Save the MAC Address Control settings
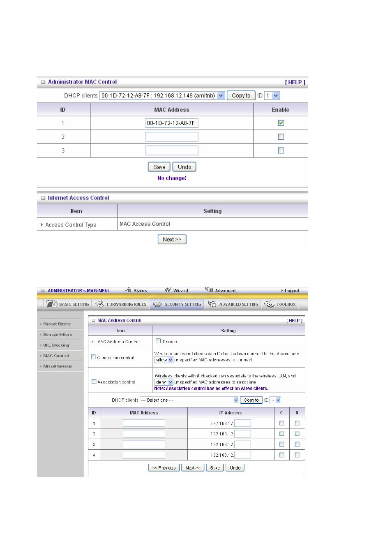Screen dimensions: 392x555 pos(215,468)
